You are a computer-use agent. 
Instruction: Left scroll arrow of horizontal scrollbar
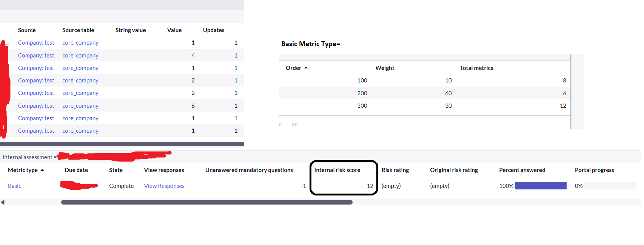pos(3,202)
